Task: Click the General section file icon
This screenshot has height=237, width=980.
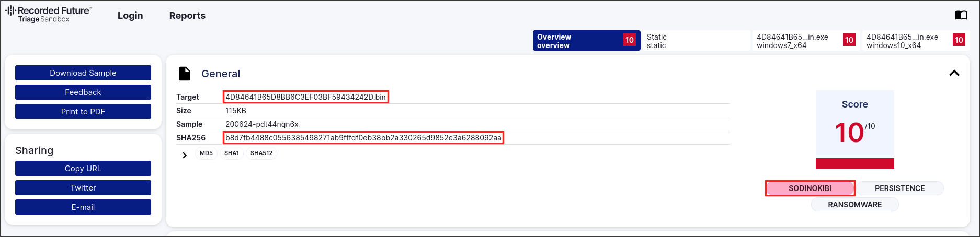Action: pos(185,74)
